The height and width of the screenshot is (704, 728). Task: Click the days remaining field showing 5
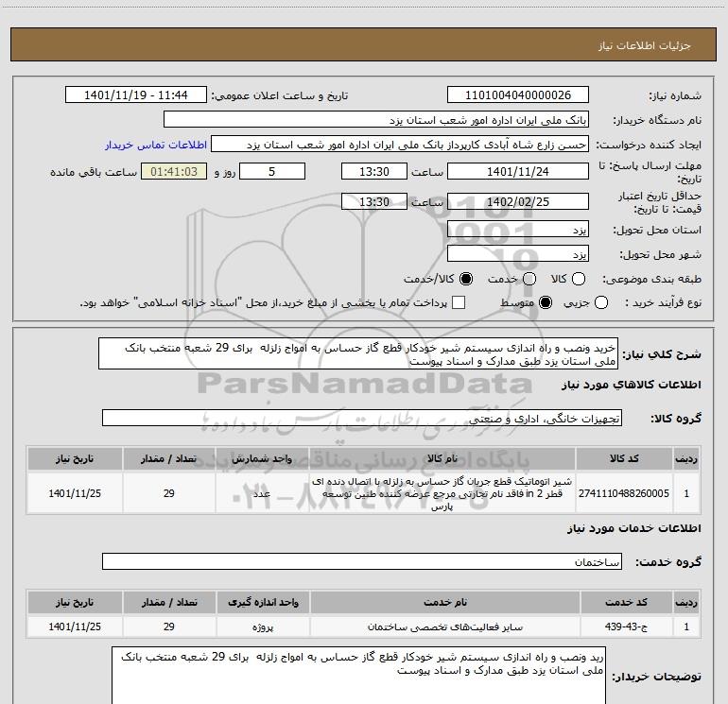point(272,172)
